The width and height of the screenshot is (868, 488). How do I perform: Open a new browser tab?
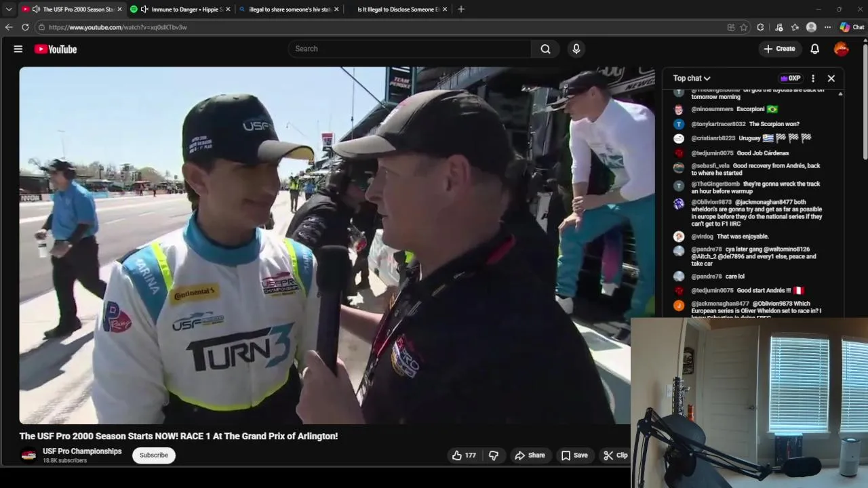tap(461, 9)
